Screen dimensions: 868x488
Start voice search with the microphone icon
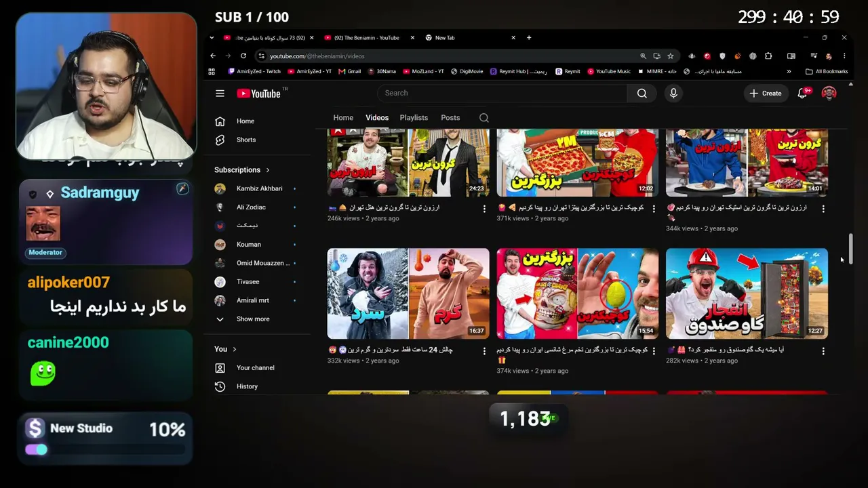tap(673, 94)
